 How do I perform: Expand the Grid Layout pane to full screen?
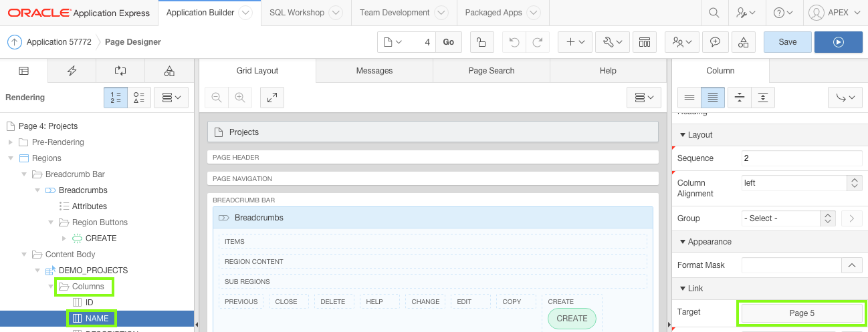coord(272,98)
